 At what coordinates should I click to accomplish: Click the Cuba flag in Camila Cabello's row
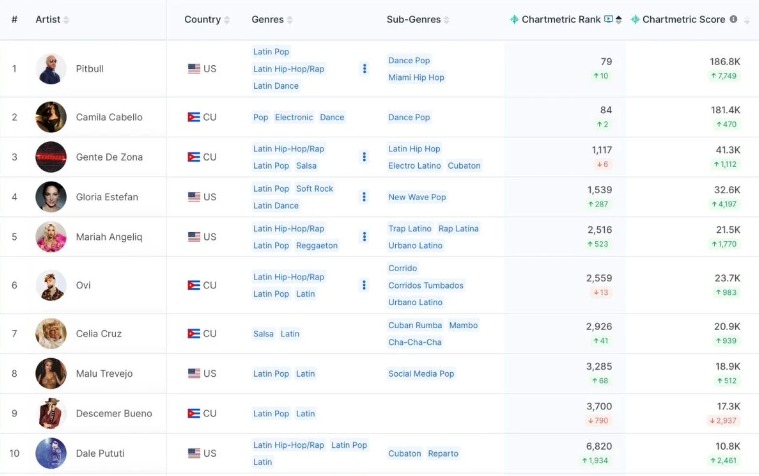[x=194, y=117]
